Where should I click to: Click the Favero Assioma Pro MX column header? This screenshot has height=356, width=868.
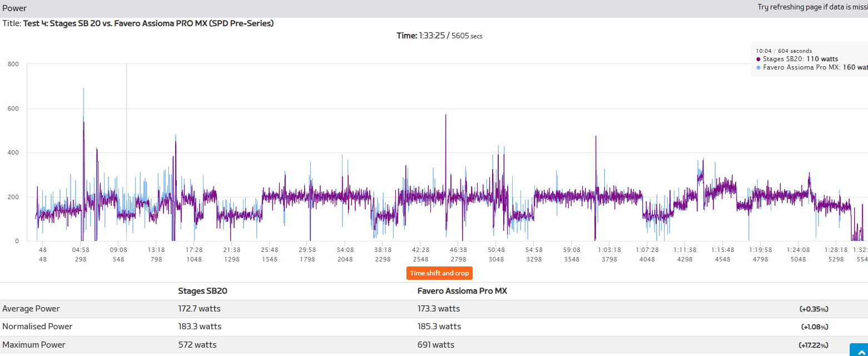click(x=462, y=291)
